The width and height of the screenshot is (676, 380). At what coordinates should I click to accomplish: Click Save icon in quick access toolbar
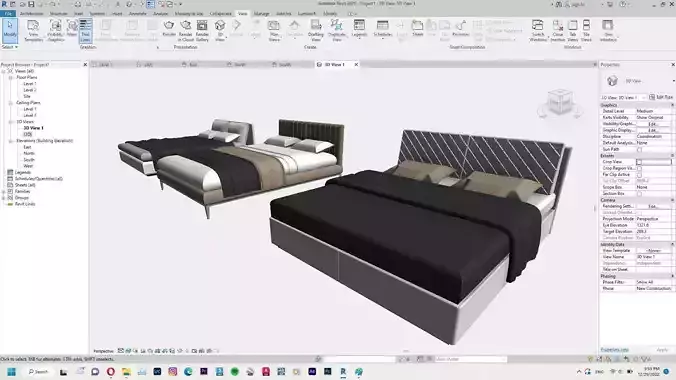pos(31,4)
